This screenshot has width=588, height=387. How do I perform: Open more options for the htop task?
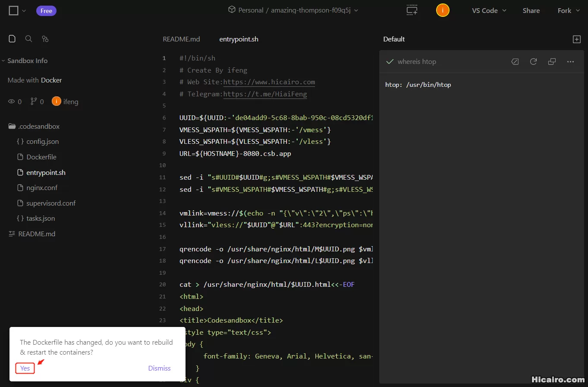point(570,61)
